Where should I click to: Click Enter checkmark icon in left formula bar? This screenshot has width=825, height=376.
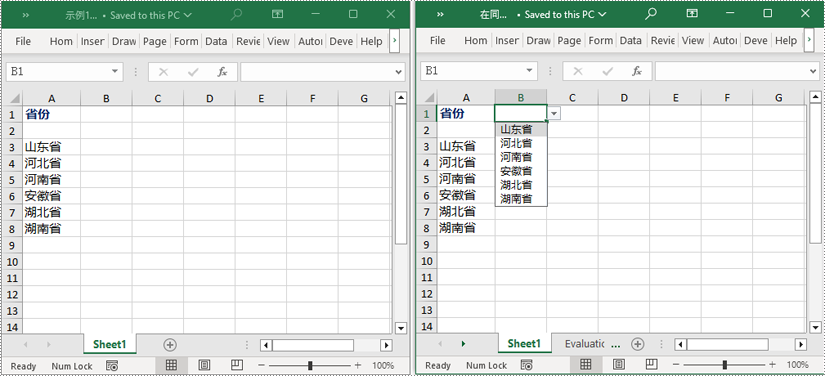click(x=193, y=72)
